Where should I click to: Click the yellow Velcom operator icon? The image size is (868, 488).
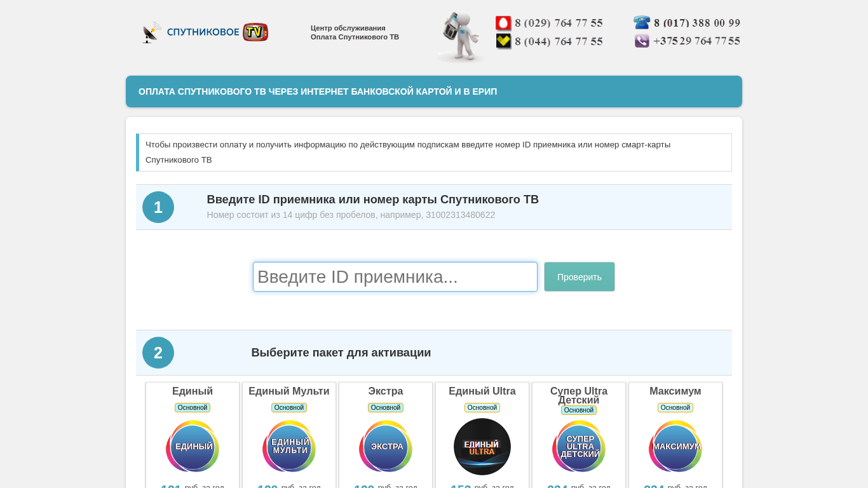click(503, 41)
